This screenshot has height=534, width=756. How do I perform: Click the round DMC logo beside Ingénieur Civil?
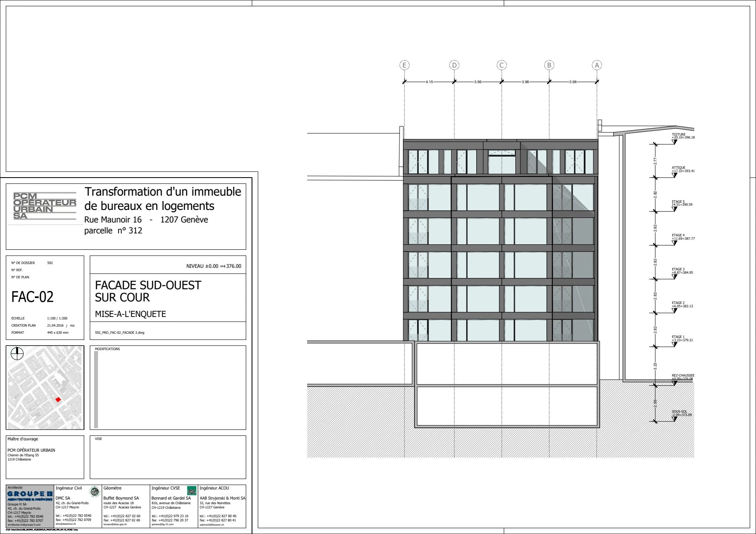(95, 492)
